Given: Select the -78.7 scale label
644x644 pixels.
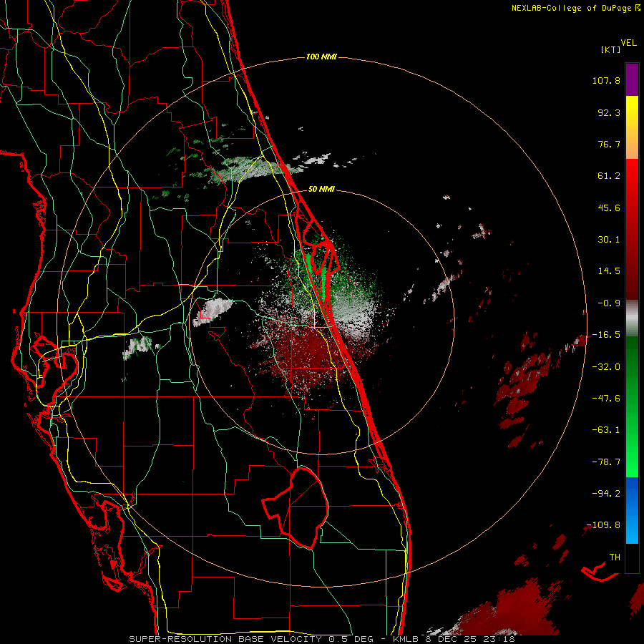Looking at the screenshot, I should 606,462.
